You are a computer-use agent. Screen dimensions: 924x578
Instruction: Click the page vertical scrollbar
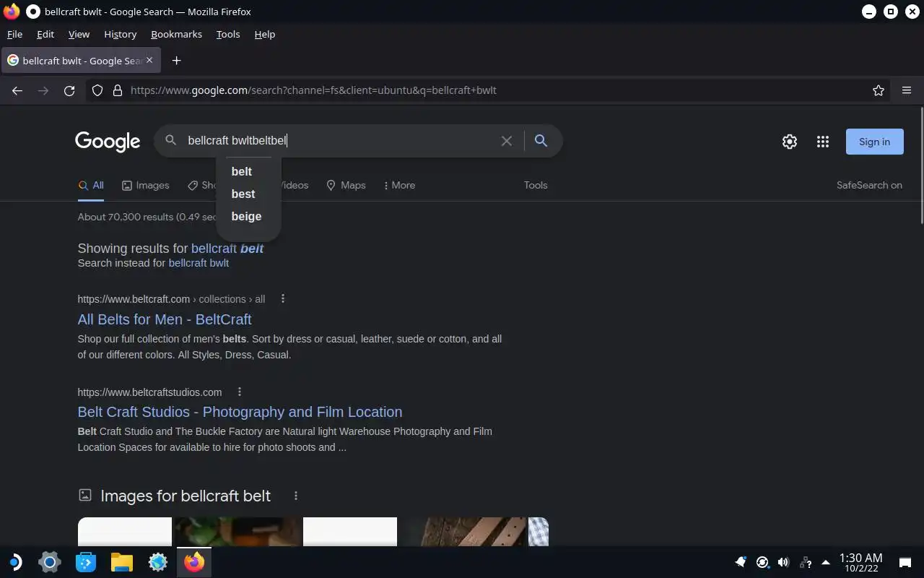tap(921, 165)
